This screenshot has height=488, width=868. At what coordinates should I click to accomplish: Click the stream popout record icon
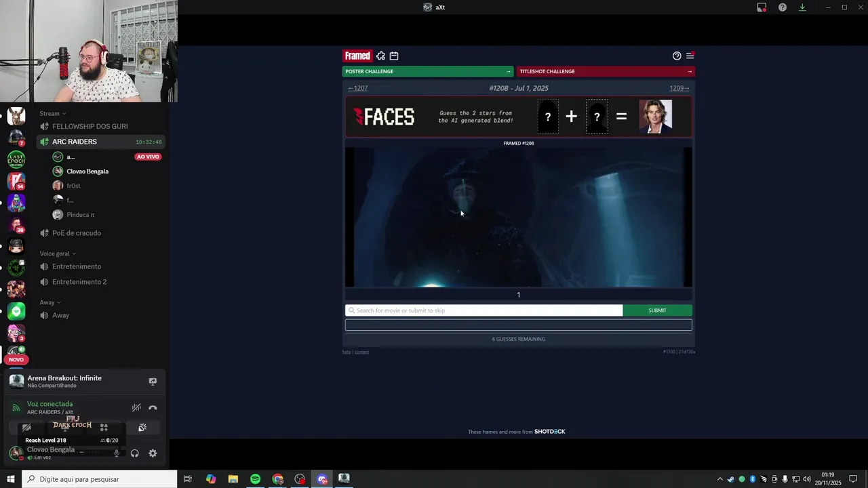762,7
